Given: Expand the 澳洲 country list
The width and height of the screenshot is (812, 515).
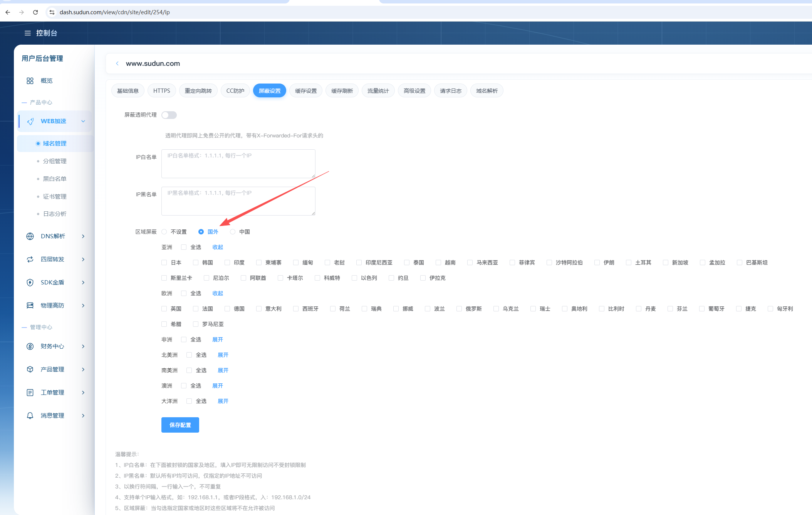Looking at the screenshot, I should [218, 386].
